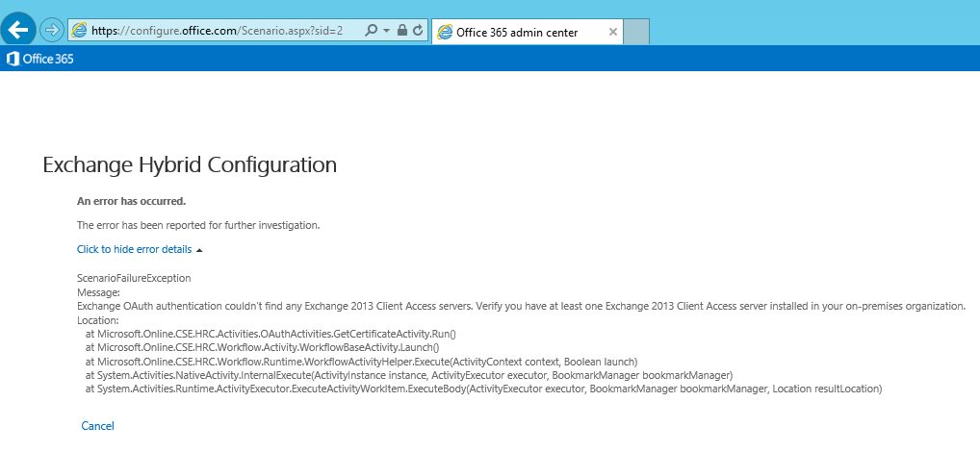
Task: Click the ExecuteActivityWorkItem.ExecuteBody stack line
Action: point(484,389)
